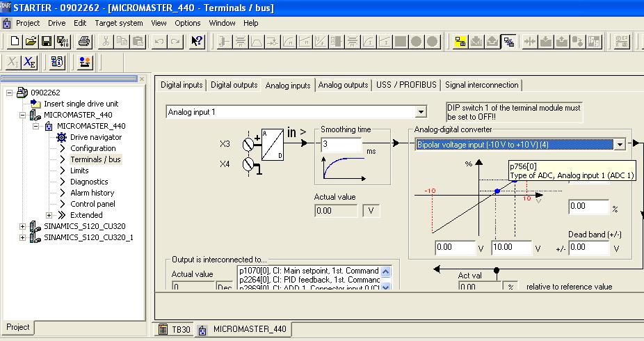Click the greyed X-I list icon
Viewport: 644px width, 341px height.
13,63
